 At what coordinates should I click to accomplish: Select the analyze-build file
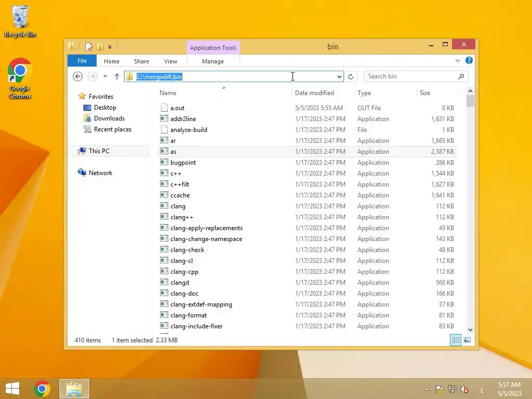pyautogui.click(x=189, y=129)
